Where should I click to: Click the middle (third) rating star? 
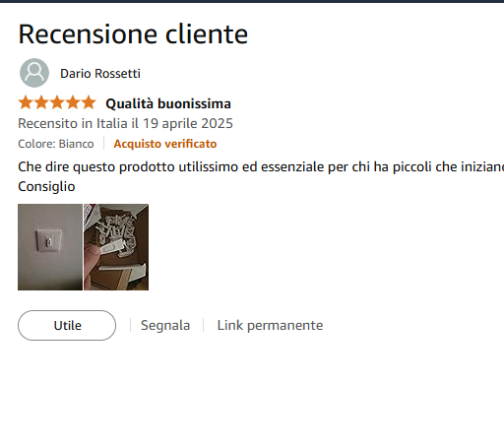coord(57,102)
